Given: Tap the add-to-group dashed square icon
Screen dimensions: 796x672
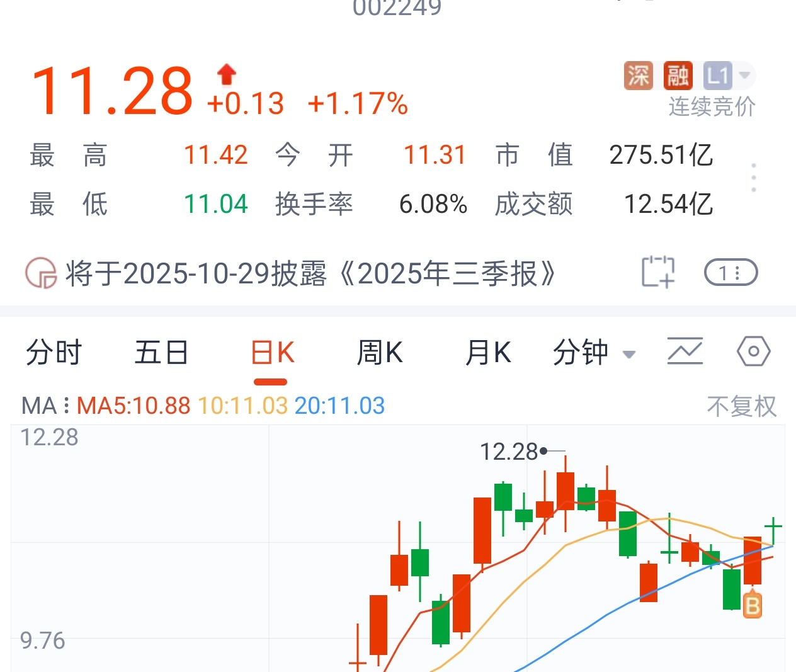Looking at the screenshot, I should pyautogui.click(x=657, y=272).
